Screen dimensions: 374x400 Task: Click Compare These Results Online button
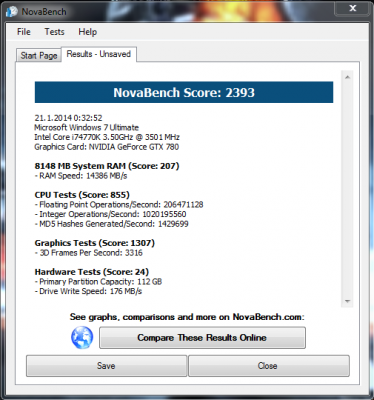(x=202, y=338)
